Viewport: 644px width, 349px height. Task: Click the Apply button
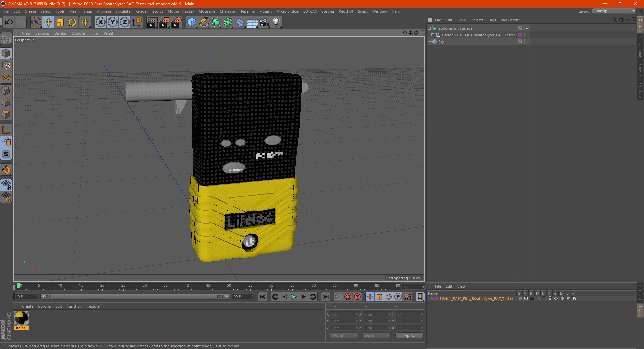(409, 335)
